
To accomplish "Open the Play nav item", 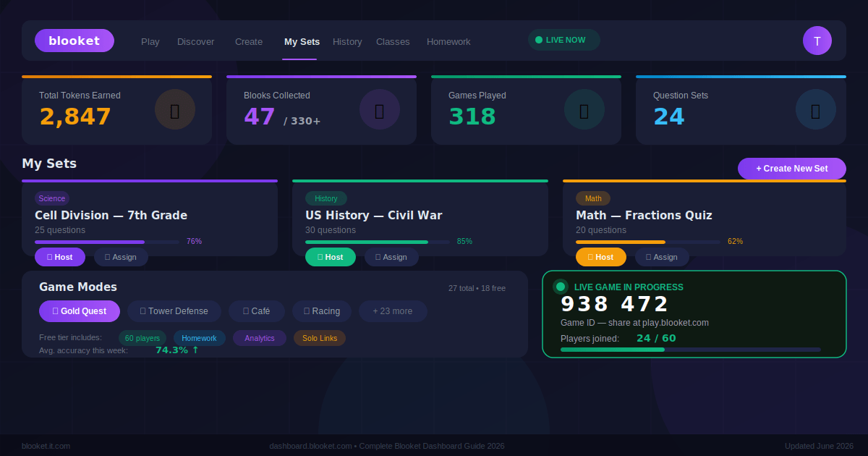I will (x=150, y=42).
